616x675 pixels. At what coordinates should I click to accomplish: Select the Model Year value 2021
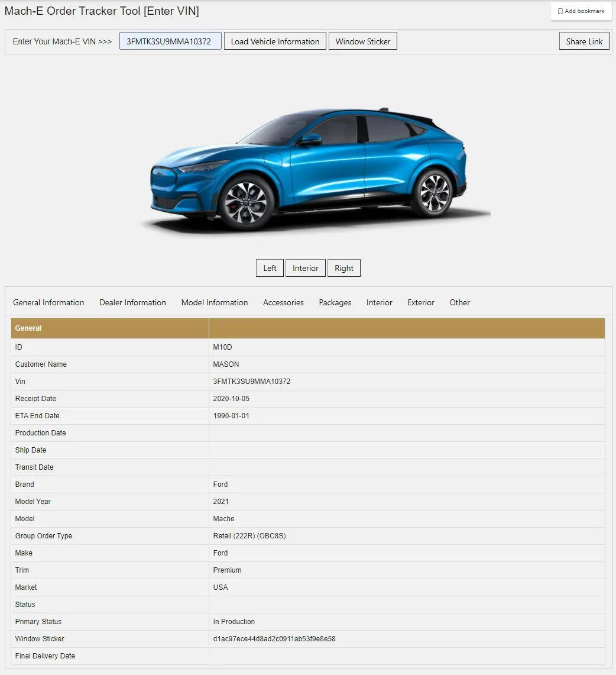pos(221,502)
